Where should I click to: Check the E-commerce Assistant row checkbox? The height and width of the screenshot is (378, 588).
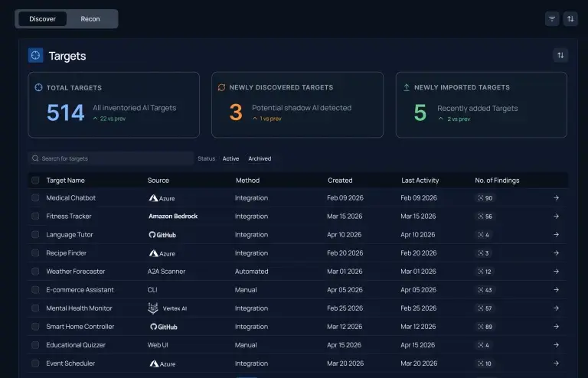coord(35,289)
